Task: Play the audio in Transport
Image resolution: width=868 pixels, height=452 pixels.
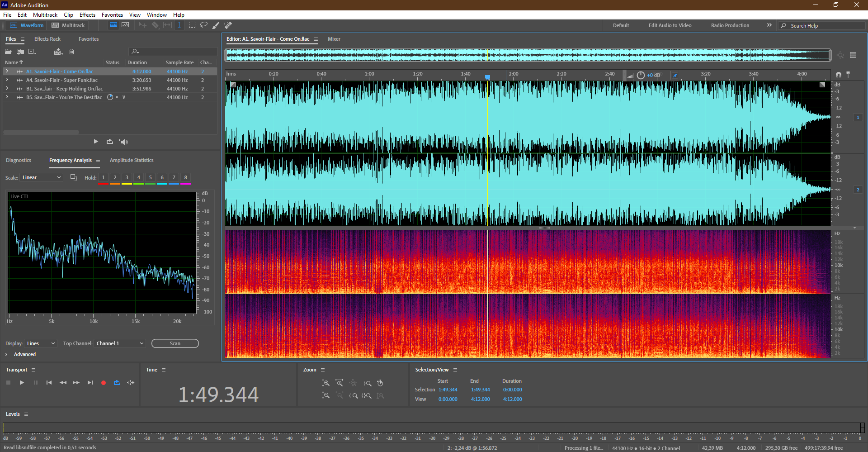Action: (x=22, y=383)
